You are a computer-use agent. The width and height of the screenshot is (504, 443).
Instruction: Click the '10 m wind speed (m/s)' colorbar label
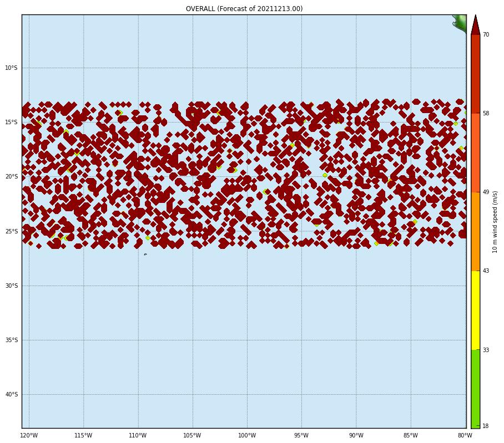(495, 222)
